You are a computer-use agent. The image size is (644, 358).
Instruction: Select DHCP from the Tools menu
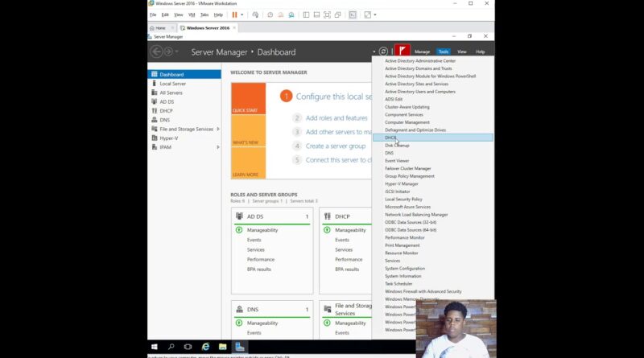pos(433,138)
